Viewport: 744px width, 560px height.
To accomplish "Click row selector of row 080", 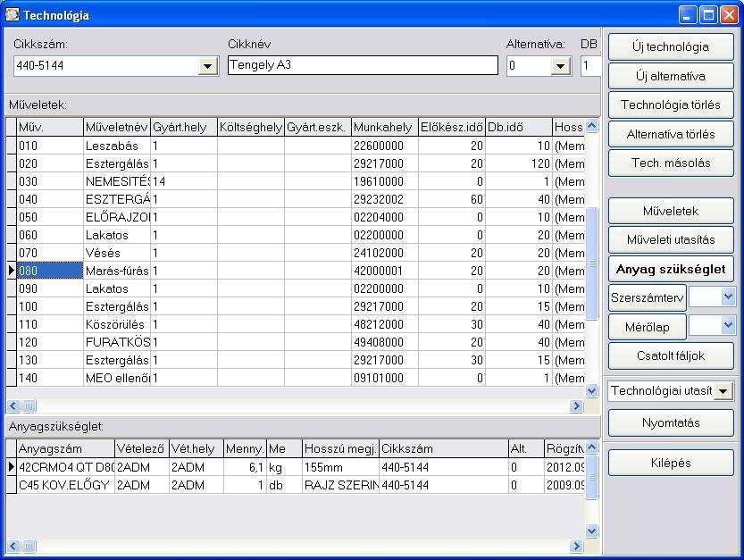I will (11, 271).
